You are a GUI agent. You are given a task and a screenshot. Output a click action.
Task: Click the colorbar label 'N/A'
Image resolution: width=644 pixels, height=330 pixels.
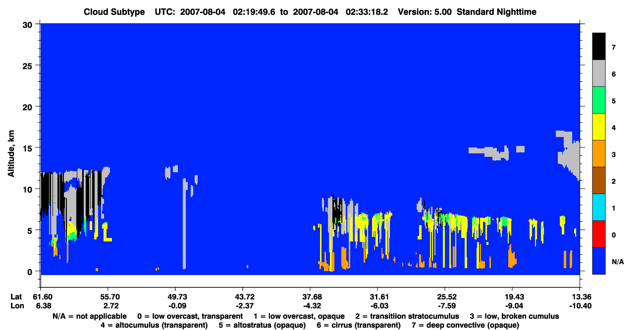(618, 261)
